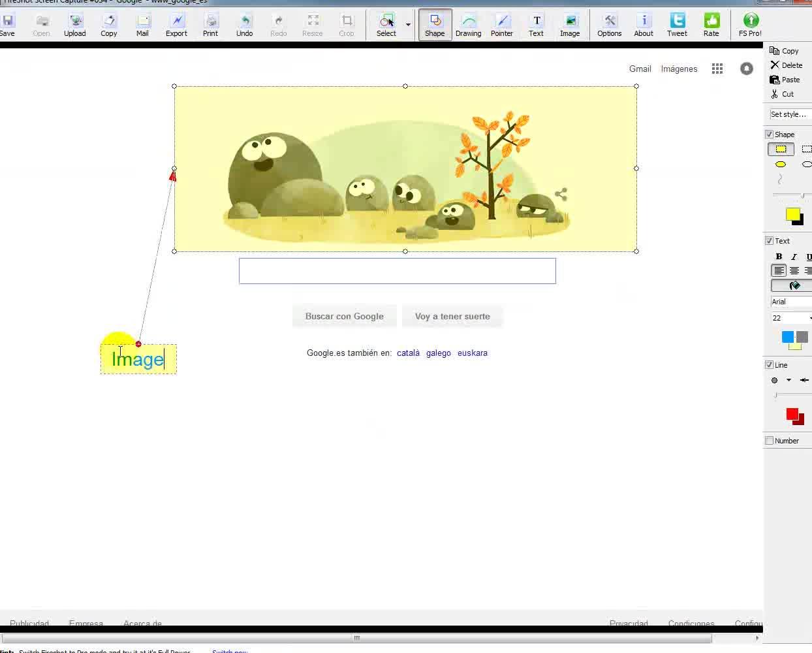Open the font size 22 dropdown
Image resolution: width=812 pixels, height=653 pixels.
click(791, 318)
